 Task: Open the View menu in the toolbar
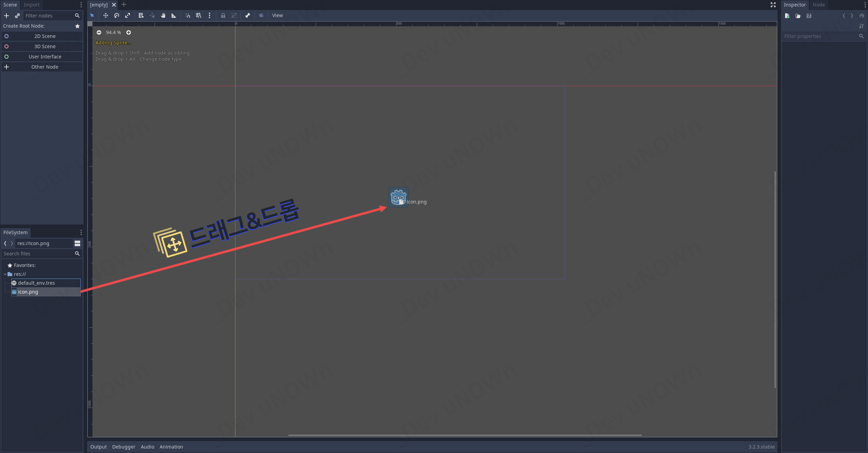tap(277, 15)
